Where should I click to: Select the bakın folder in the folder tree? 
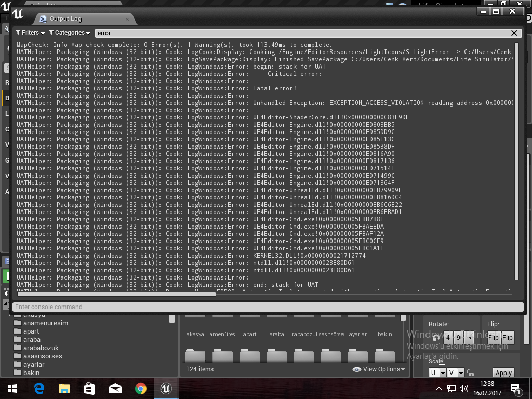click(27, 373)
